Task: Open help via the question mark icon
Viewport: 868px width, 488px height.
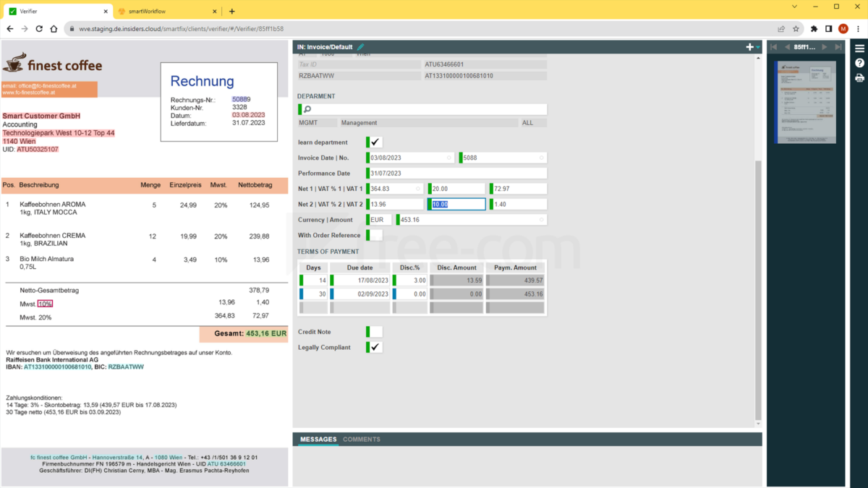Action: tap(859, 64)
